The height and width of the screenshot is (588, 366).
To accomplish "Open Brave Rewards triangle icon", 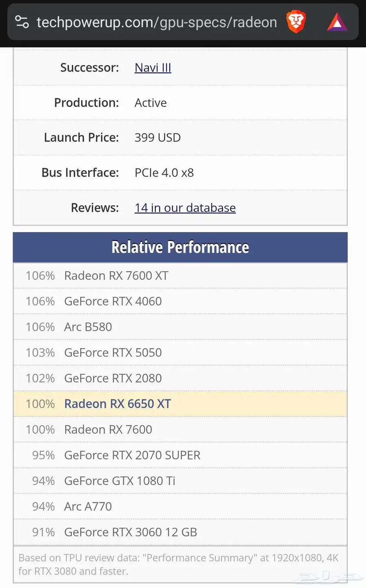I will coord(337,22).
